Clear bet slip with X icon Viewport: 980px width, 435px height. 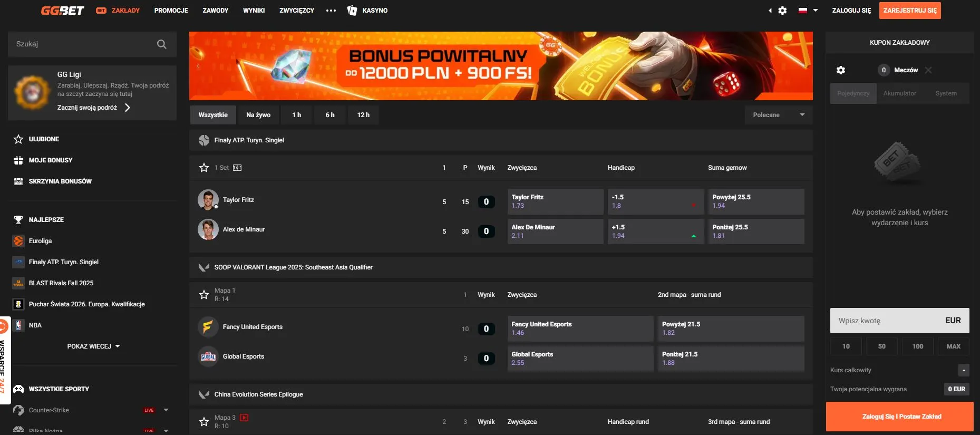coord(928,70)
